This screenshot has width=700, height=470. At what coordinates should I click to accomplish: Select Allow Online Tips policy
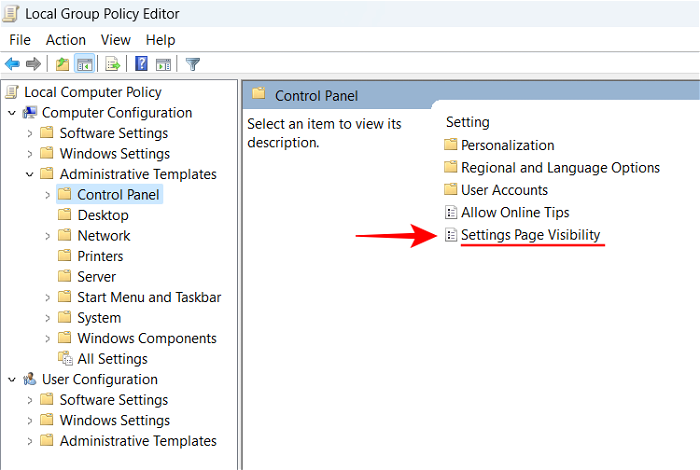(515, 212)
